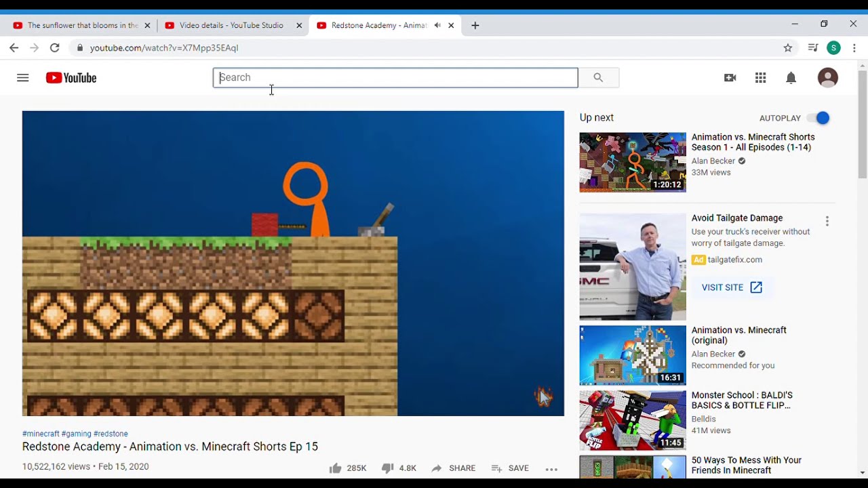Open Animation vs. Minecraft (original) thumbnail
Viewport: 868px width, 488px height.
click(x=633, y=356)
